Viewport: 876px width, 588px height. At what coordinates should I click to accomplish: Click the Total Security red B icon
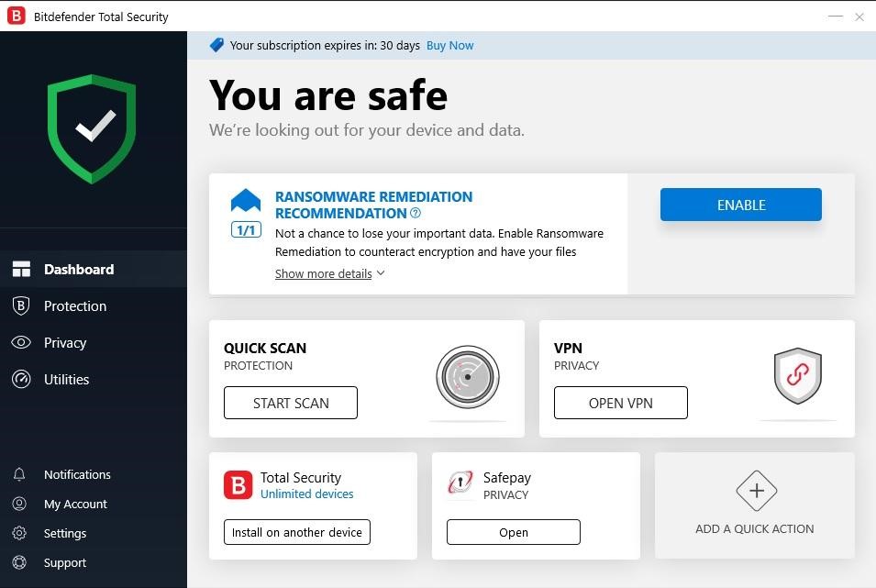(x=238, y=484)
